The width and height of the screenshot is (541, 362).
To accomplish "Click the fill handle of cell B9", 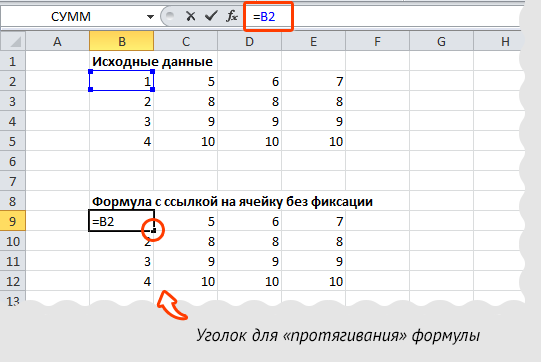I will coord(154,230).
